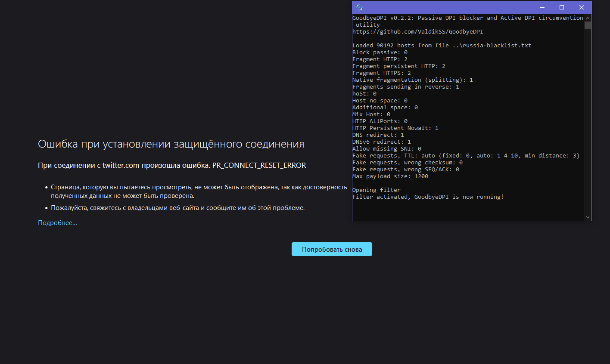Close the GoodbyeDPI console window
This screenshot has width=610, height=364.
582,7
